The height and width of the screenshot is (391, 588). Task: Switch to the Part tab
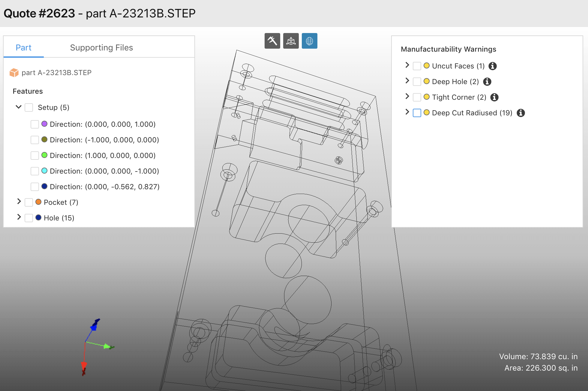[x=23, y=47]
